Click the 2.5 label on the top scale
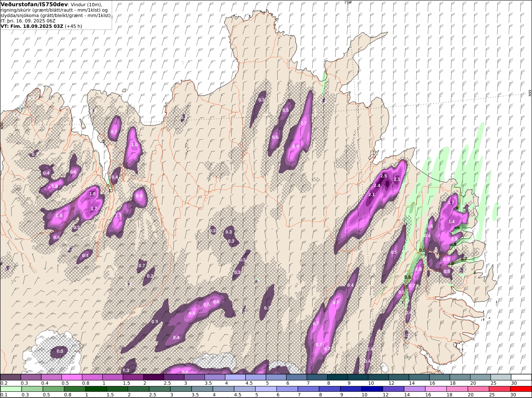The width and height of the screenshot is (532, 398). tap(167, 383)
